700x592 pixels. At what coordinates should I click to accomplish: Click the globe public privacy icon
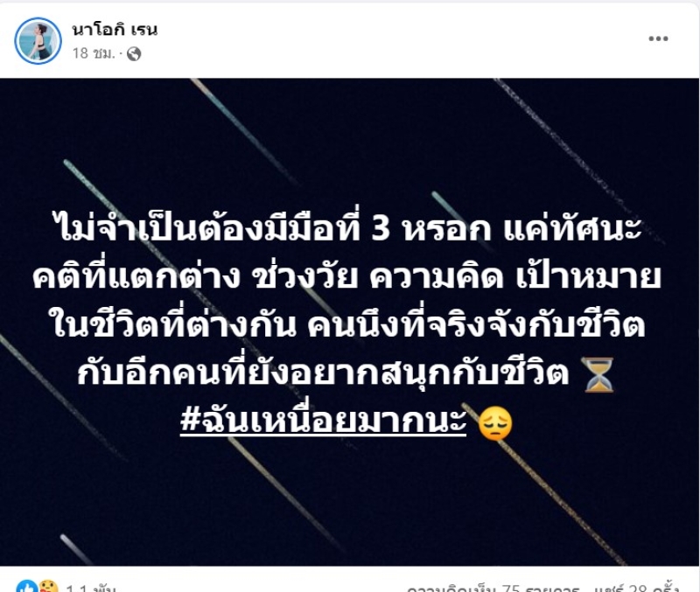(x=134, y=54)
